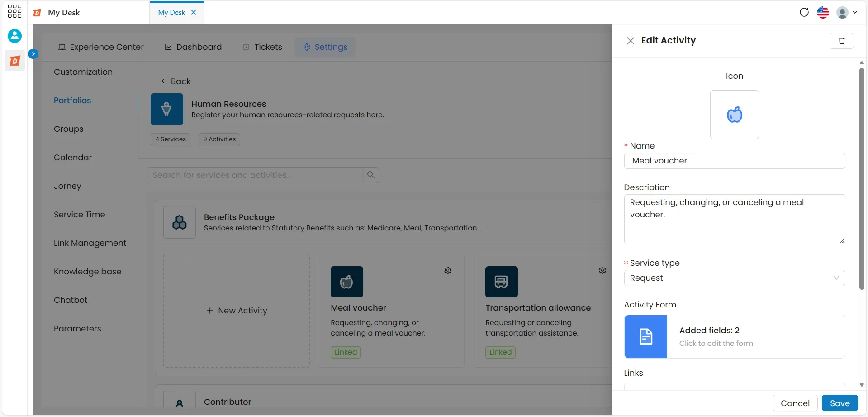
Task: Open user avatar account menu
Action: click(846, 12)
